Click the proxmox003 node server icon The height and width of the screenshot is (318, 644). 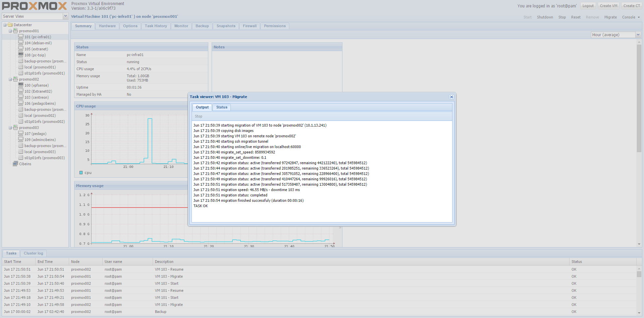pyautogui.click(x=15, y=128)
